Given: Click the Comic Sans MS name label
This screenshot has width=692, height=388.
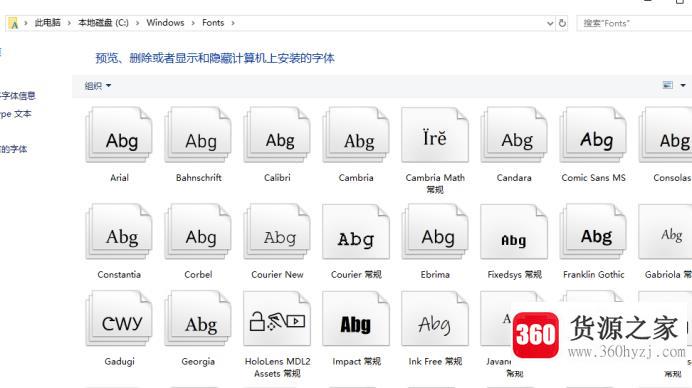Looking at the screenshot, I should point(593,177).
